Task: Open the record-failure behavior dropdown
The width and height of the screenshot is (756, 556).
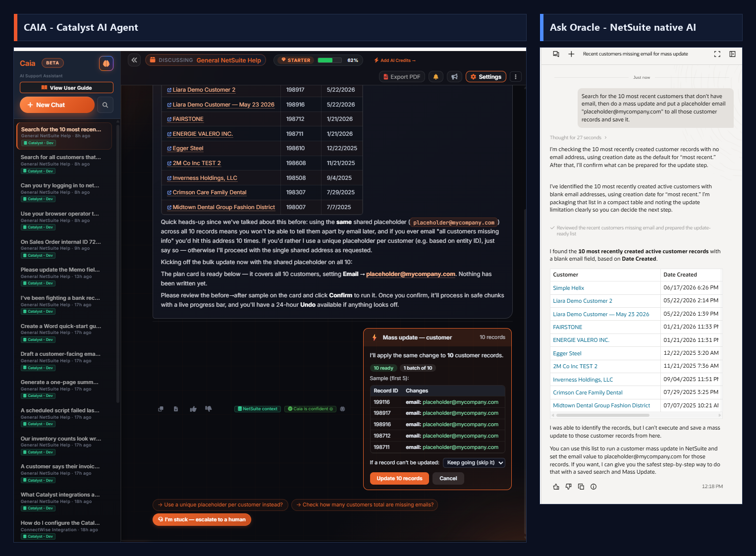Action: [x=474, y=463]
